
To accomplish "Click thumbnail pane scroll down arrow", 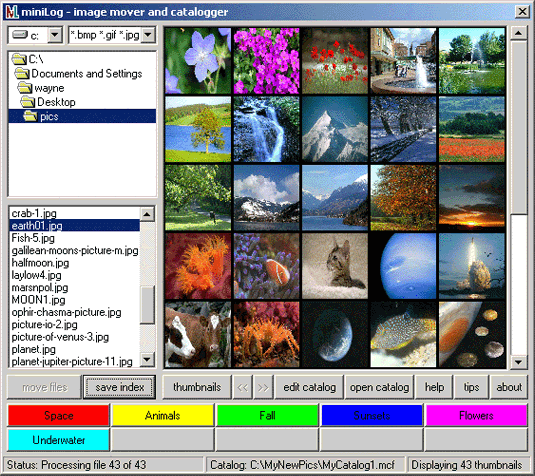I will point(518,362).
